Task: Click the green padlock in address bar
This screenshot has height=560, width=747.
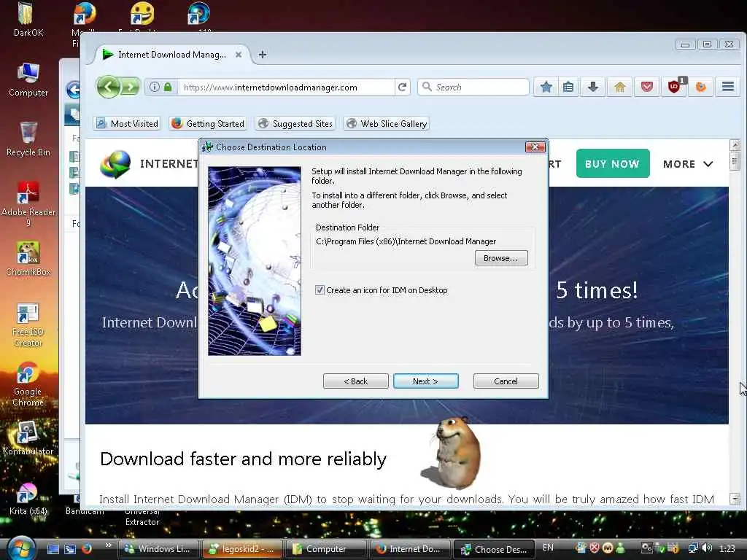Action: point(168,87)
